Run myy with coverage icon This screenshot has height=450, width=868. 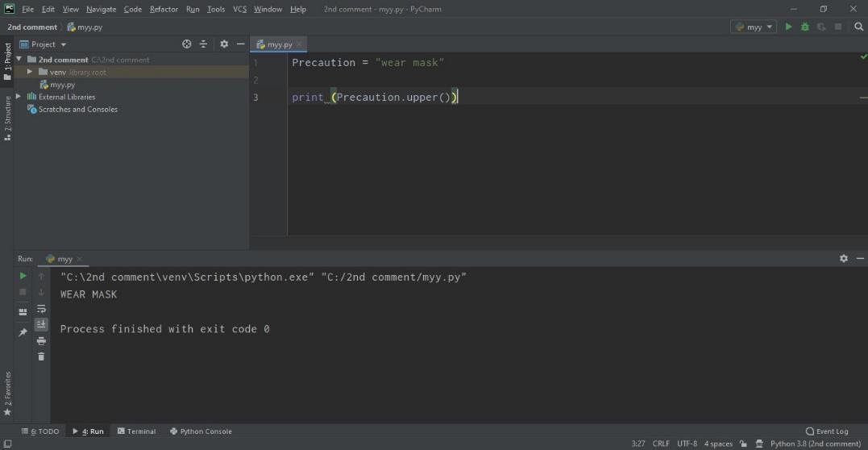(821, 27)
